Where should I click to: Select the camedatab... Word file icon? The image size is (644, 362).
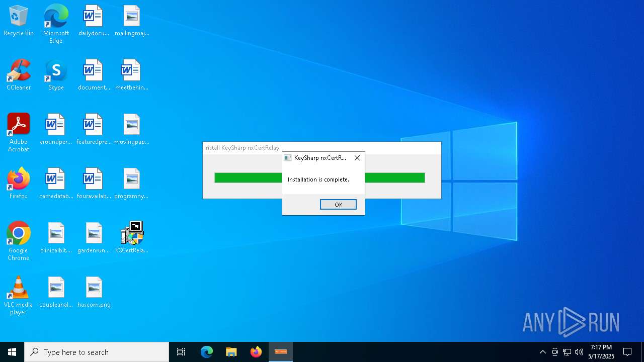tap(56, 184)
